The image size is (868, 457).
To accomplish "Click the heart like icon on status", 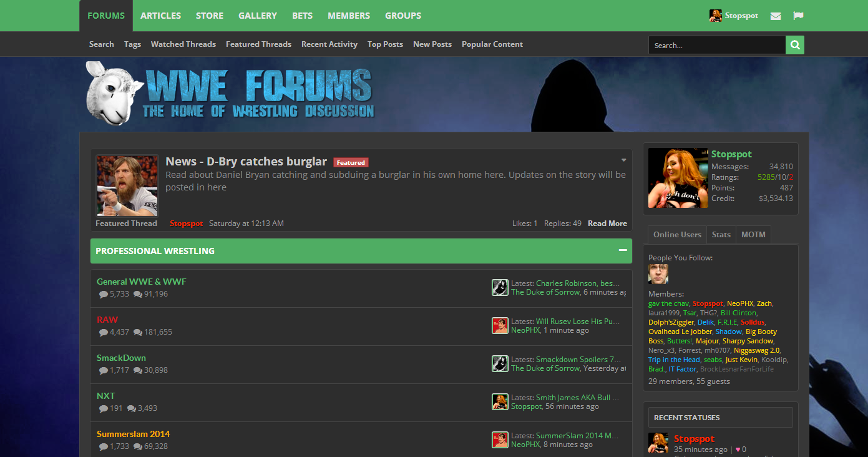I will click(x=738, y=450).
